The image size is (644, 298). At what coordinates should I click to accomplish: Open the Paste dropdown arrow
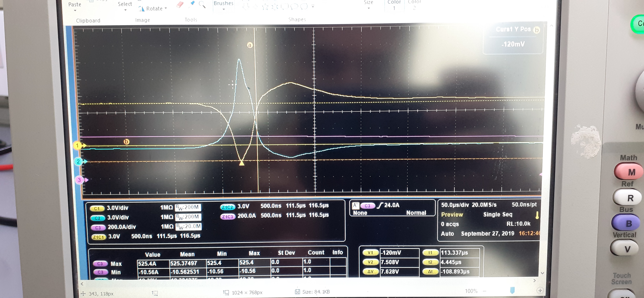click(x=75, y=10)
